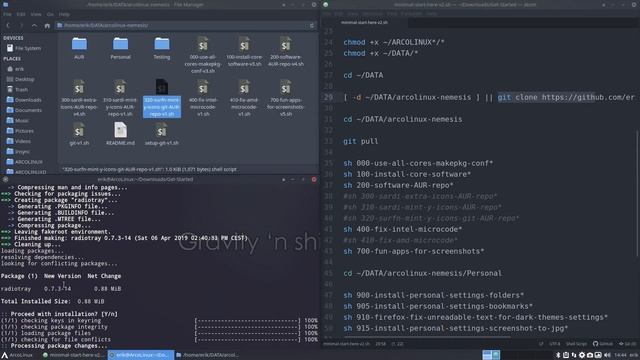The width and height of the screenshot is (640, 360).
Task: Change UTF-8 encoding in Atom status bar
Action: [x=554, y=344]
